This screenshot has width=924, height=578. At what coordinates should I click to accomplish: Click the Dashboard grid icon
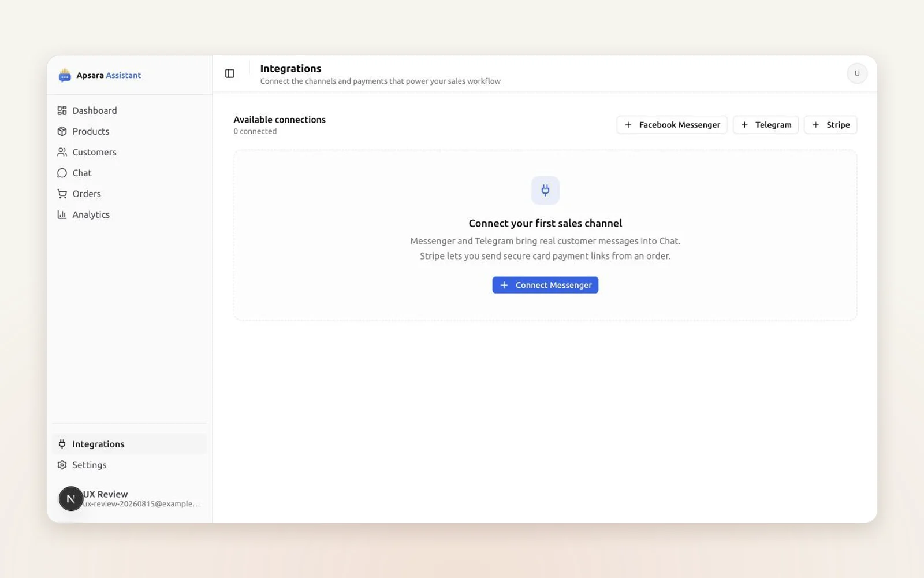[62, 110]
